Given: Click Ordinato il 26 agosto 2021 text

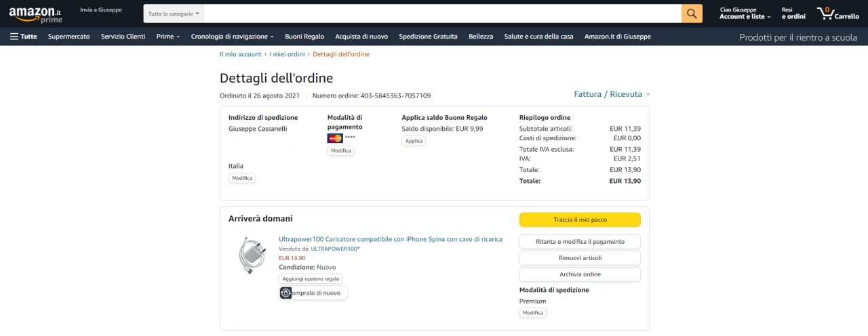Looking at the screenshot, I should [x=260, y=96].
